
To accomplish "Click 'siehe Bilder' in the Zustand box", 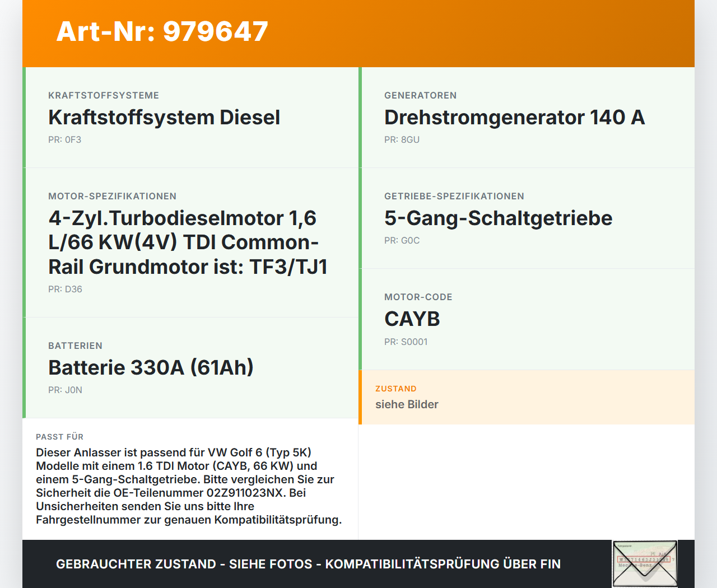I will 407,404.
